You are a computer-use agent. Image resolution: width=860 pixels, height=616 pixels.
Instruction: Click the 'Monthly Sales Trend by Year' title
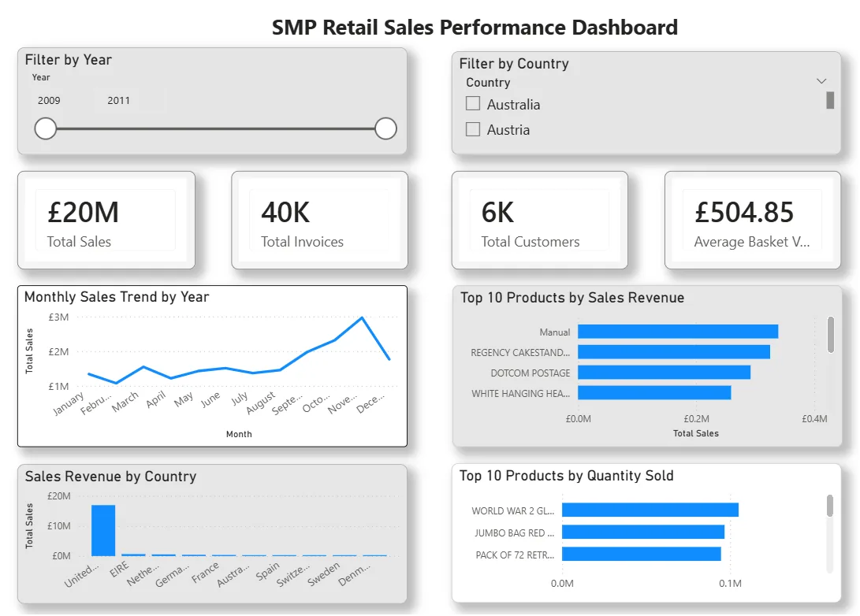coord(117,297)
